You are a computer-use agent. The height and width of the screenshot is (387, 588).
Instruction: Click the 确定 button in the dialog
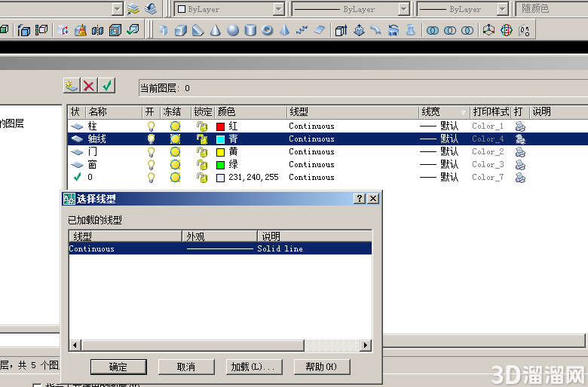tap(118, 367)
